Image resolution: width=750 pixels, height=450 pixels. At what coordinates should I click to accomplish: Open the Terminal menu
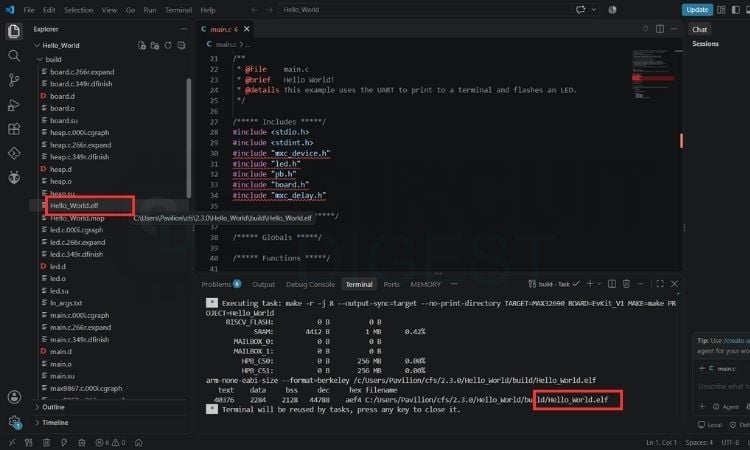(178, 10)
